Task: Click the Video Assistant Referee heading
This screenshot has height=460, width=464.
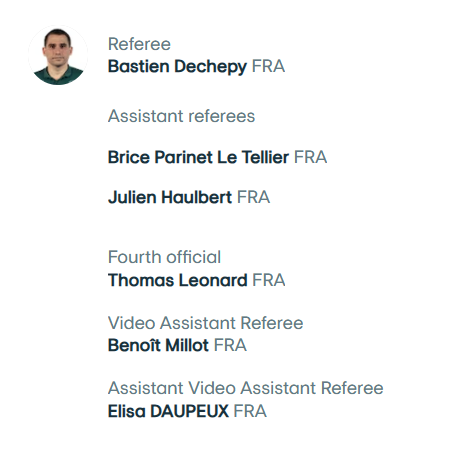Action: (x=206, y=323)
